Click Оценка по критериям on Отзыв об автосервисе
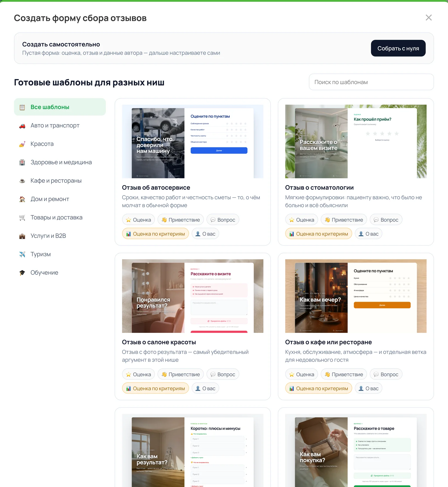The height and width of the screenshot is (487, 448). [x=155, y=234]
